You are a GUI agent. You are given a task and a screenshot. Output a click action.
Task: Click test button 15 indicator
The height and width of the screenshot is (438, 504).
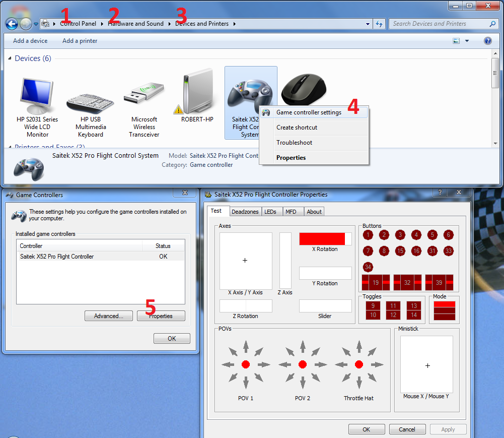tap(400, 251)
